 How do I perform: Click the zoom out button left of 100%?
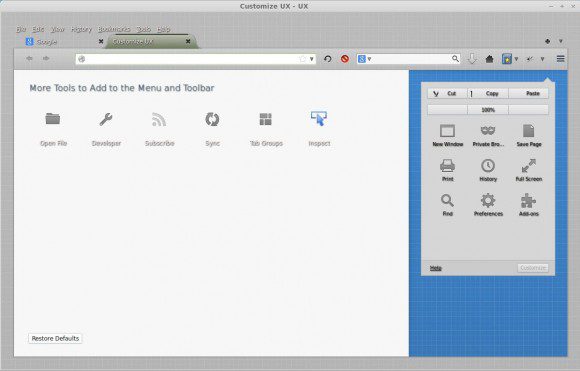tap(448, 110)
